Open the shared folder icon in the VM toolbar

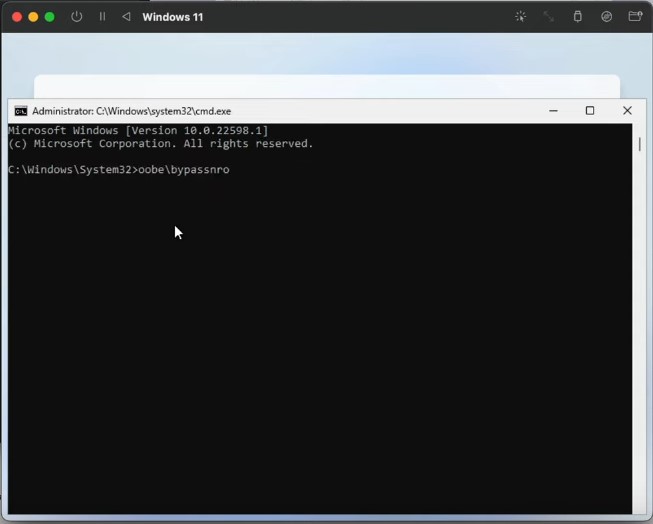pyautogui.click(x=635, y=17)
